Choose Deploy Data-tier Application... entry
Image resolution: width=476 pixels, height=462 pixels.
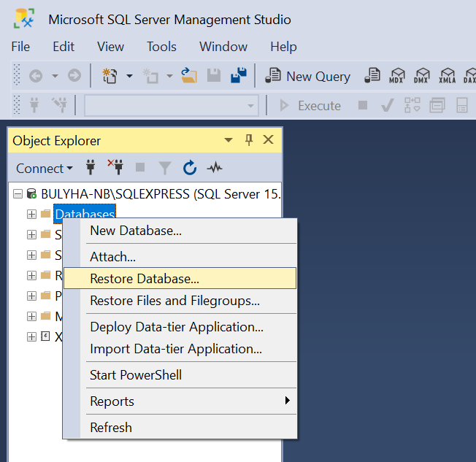click(x=180, y=327)
